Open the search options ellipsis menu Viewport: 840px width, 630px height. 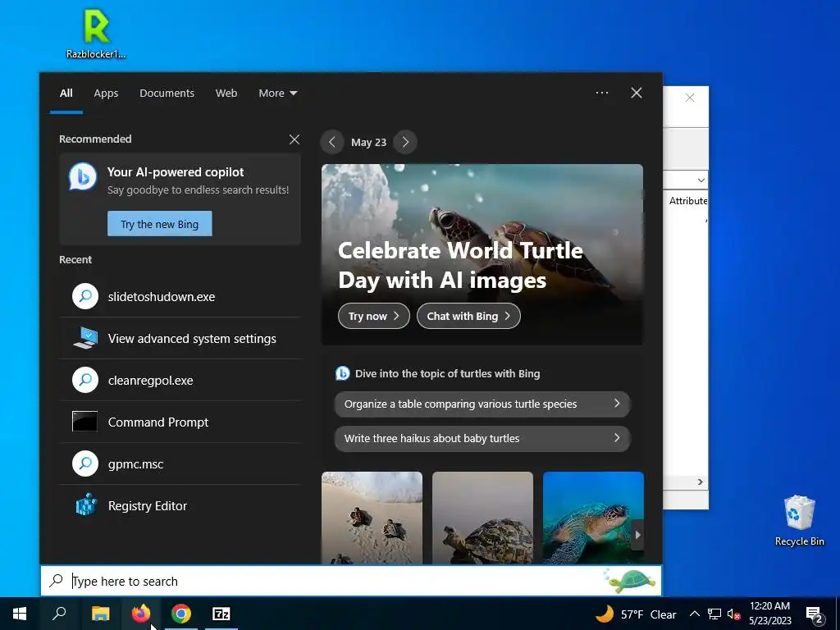point(602,93)
